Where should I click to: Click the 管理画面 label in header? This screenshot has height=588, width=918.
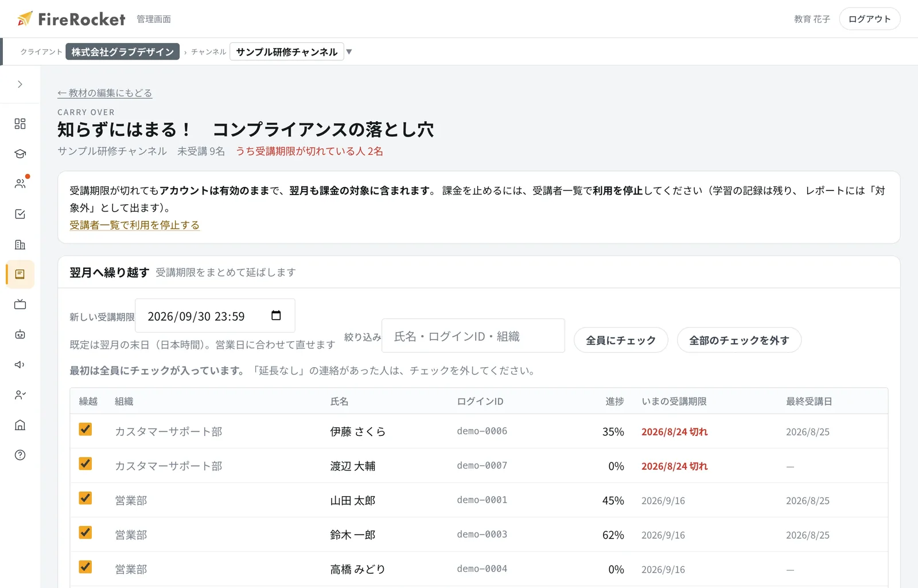[154, 19]
